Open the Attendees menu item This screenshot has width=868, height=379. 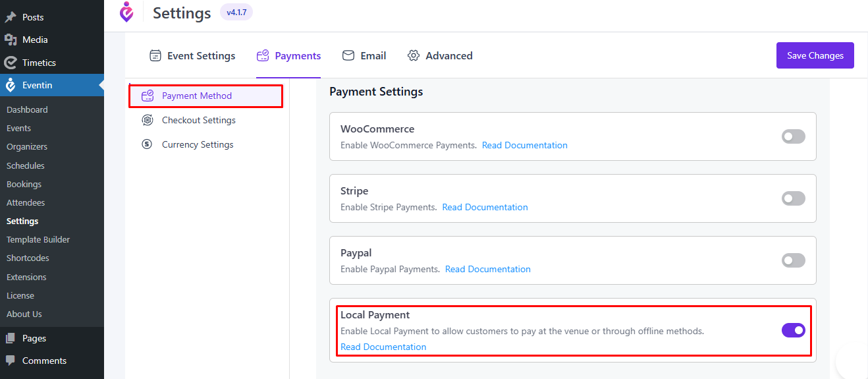[26, 202]
